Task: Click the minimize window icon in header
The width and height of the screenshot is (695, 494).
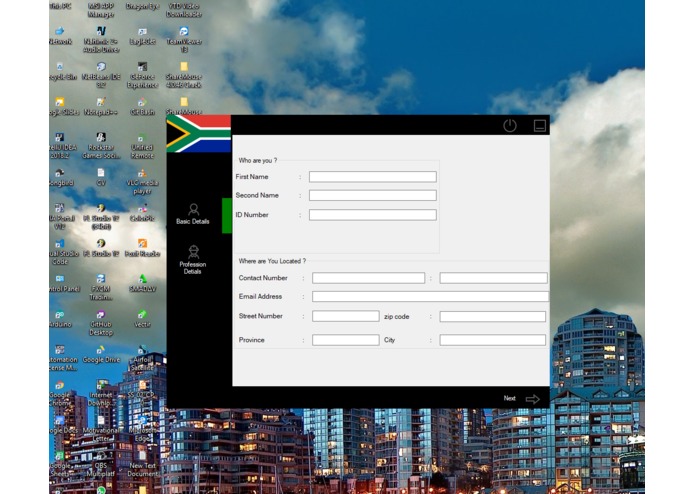Action: (539, 125)
